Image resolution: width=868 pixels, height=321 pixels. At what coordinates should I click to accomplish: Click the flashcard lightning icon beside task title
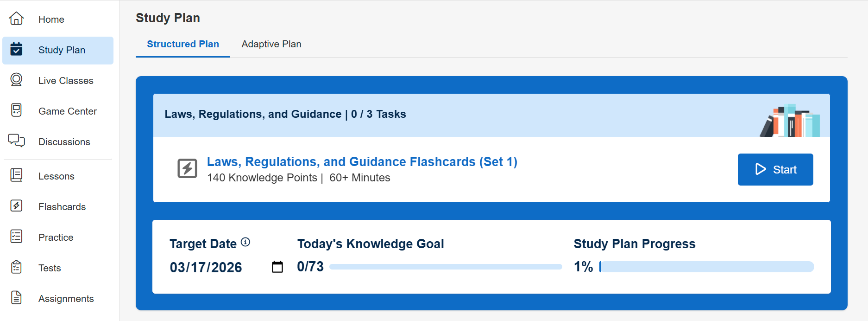[x=188, y=168]
